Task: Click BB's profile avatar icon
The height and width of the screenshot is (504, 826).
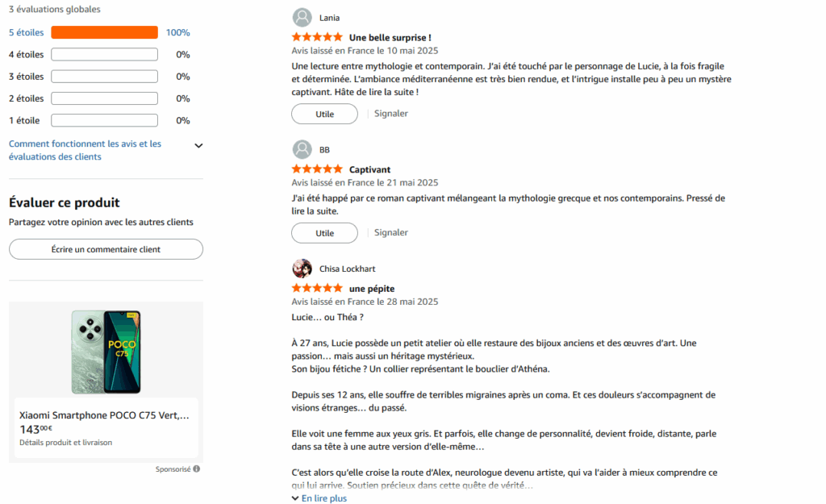Action: pyautogui.click(x=302, y=150)
